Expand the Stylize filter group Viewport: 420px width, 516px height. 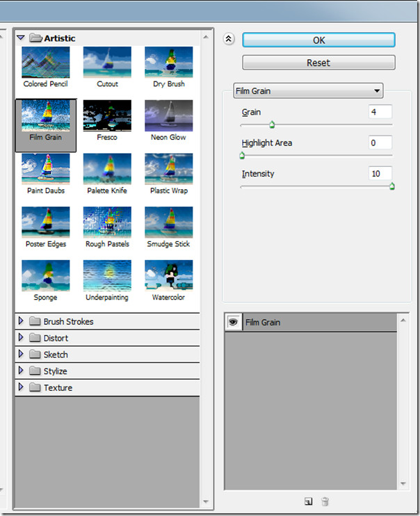pos(21,371)
